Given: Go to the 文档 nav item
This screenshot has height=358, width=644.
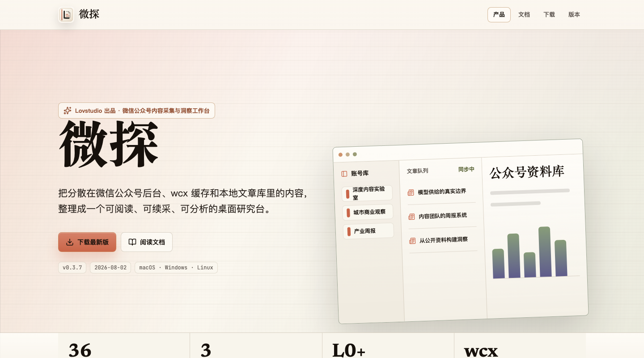Looking at the screenshot, I should point(524,15).
